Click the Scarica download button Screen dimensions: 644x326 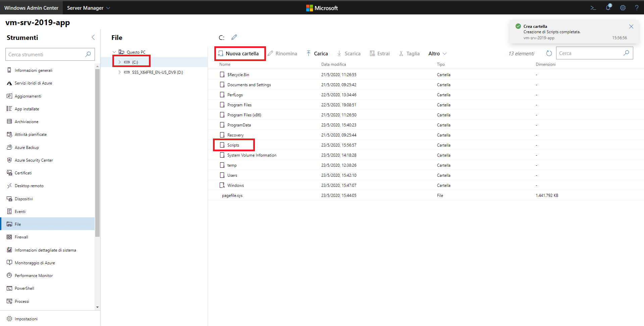(348, 54)
